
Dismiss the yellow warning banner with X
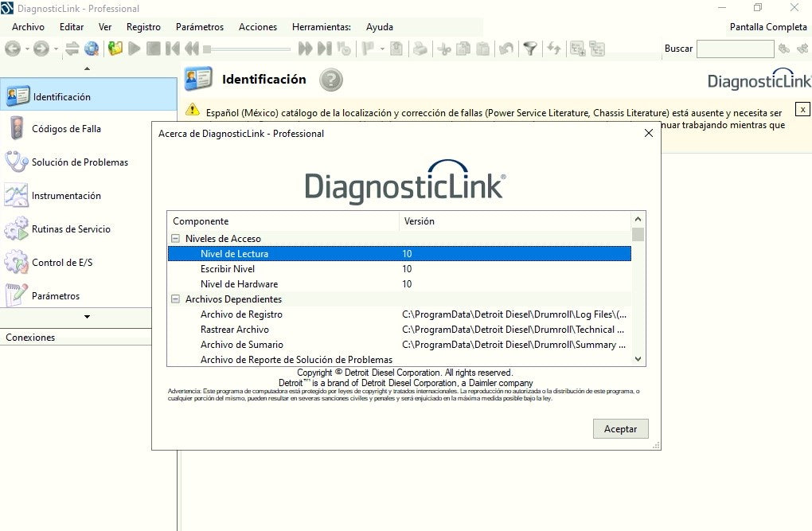click(x=802, y=109)
